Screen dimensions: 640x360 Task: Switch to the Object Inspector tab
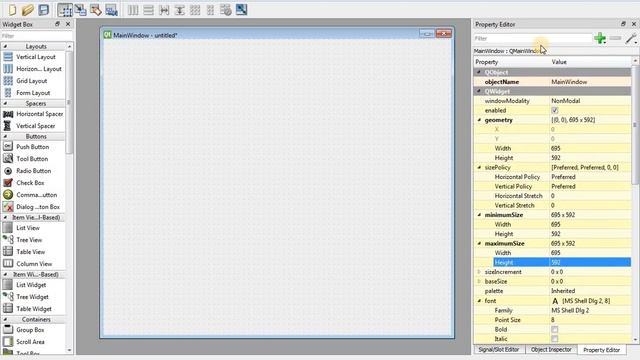(551, 350)
